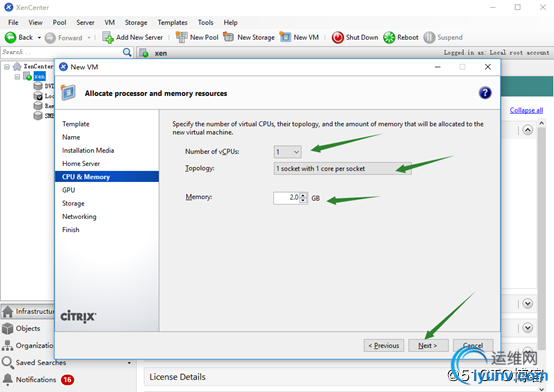Switch to Infrastructure view
Image resolution: width=554 pixels, height=392 pixels.
pyautogui.click(x=28, y=311)
